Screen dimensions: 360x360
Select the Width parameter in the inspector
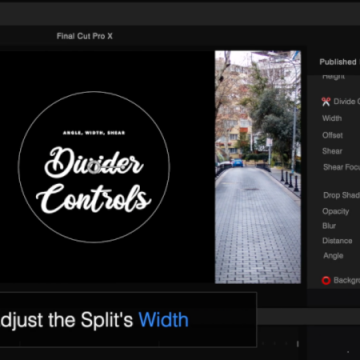click(332, 118)
